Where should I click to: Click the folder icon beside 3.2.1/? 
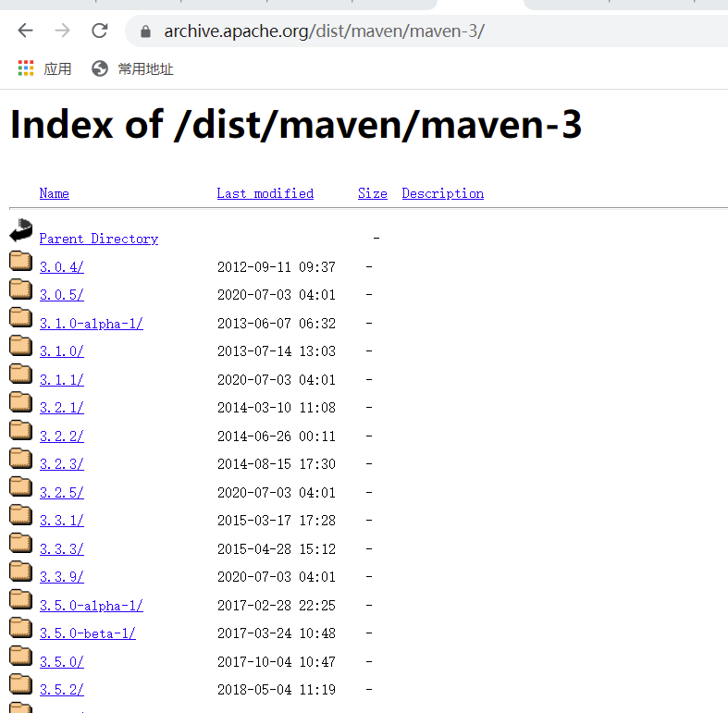tap(21, 401)
